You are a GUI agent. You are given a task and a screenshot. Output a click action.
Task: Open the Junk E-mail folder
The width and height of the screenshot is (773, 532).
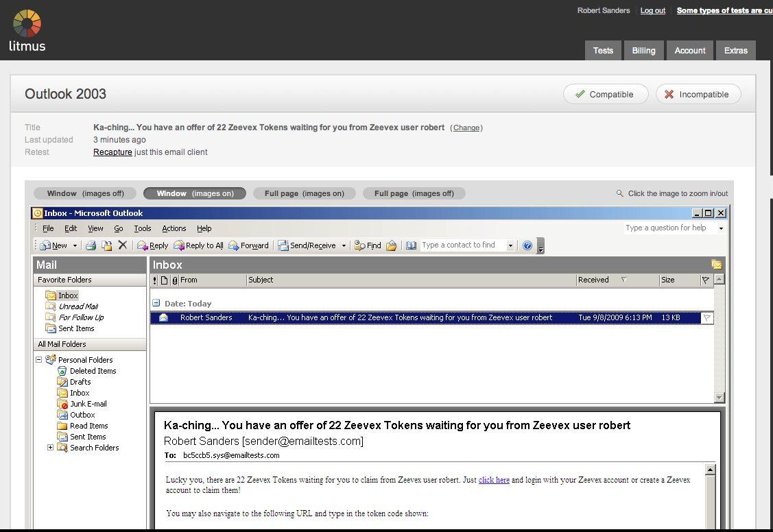coord(82,404)
